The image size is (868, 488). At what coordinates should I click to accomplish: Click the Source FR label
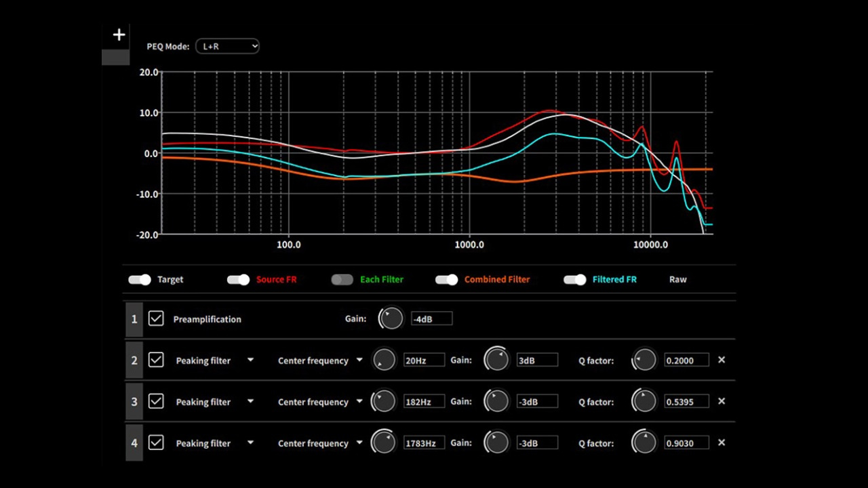click(276, 280)
